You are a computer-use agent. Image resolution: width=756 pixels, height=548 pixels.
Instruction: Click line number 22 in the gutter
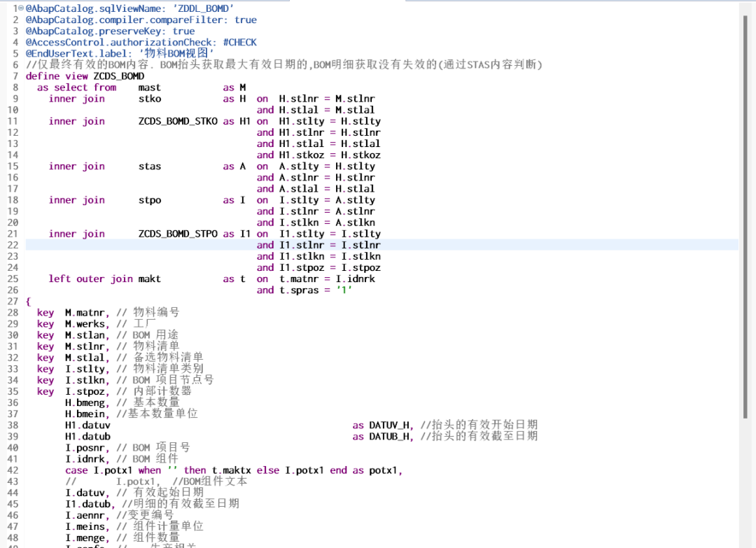[x=13, y=246]
